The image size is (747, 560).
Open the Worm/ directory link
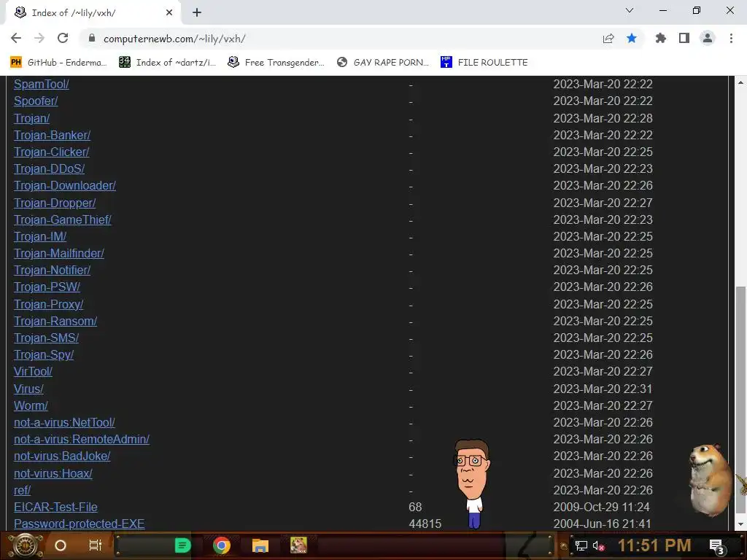tap(31, 405)
